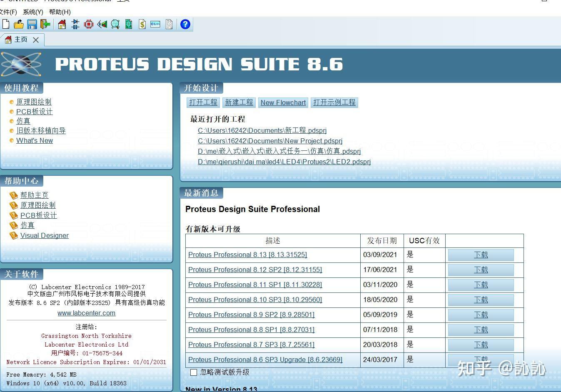Click the Close Project door icon
561x392 pixels.
pyautogui.click(x=45, y=24)
